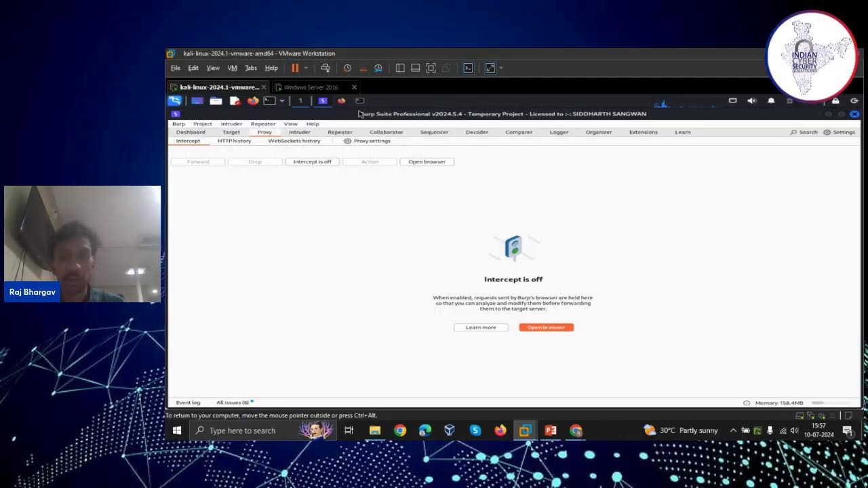Switch to the Intruder tab
This screenshot has height=488, width=868.
[299, 132]
